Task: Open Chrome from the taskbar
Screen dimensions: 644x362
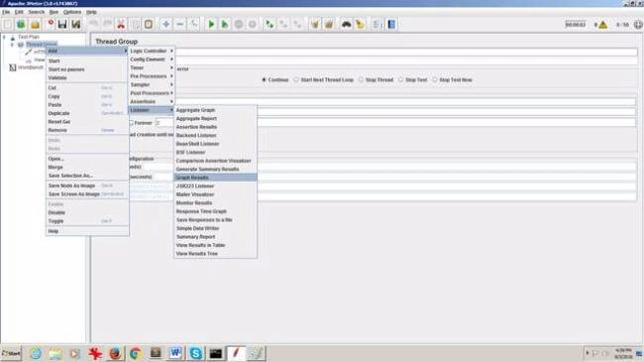Action: 136,353
